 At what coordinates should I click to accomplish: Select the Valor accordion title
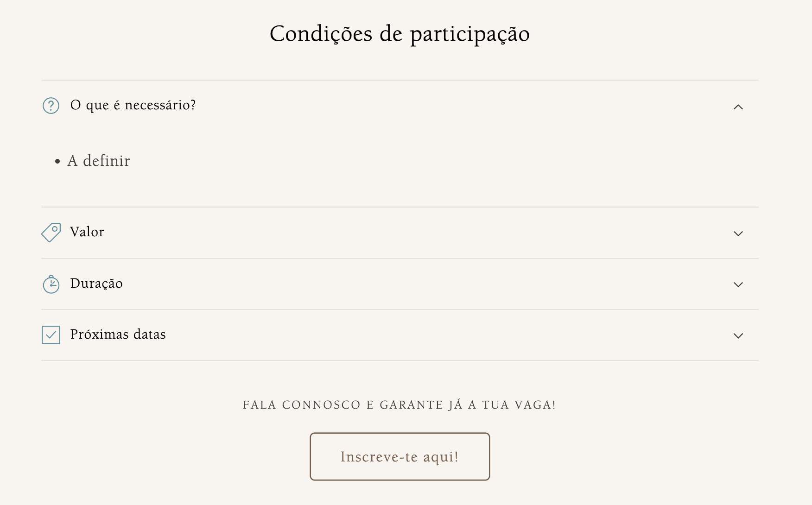[x=87, y=232]
